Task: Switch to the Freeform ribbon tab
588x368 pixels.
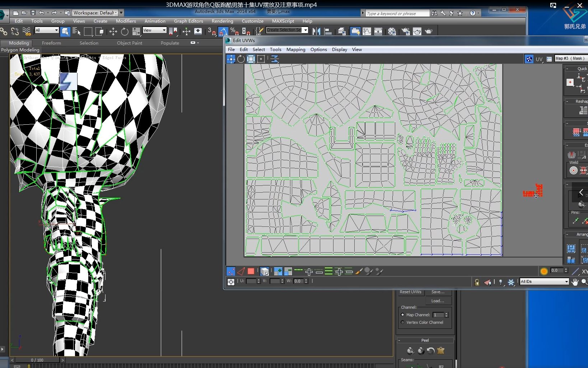Action: 51,43
